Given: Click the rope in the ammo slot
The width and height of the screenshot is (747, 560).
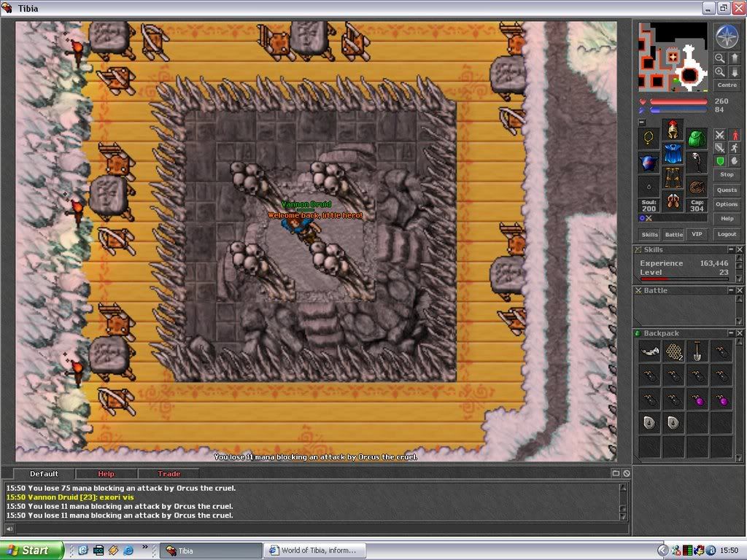Looking at the screenshot, I should pos(697,187).
